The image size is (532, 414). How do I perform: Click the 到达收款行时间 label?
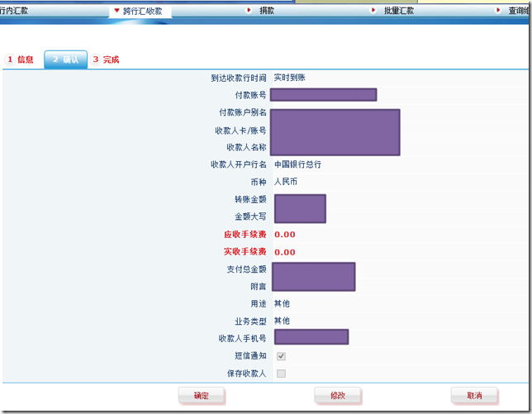coord(239,78)
